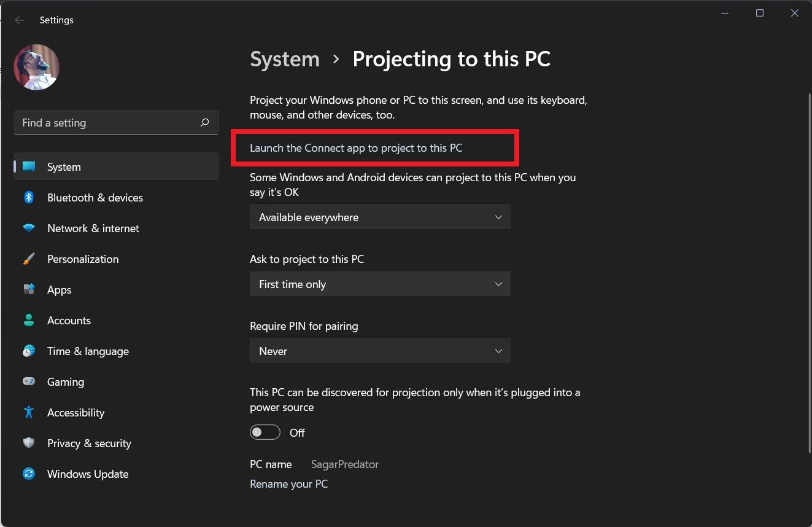The image size is (812, 527).
Task: Click the Find a setting field
Action: tap(107, 123)
